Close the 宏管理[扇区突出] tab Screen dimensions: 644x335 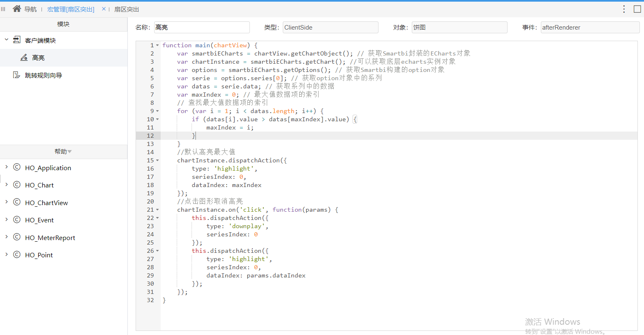[x=104, y=9]
